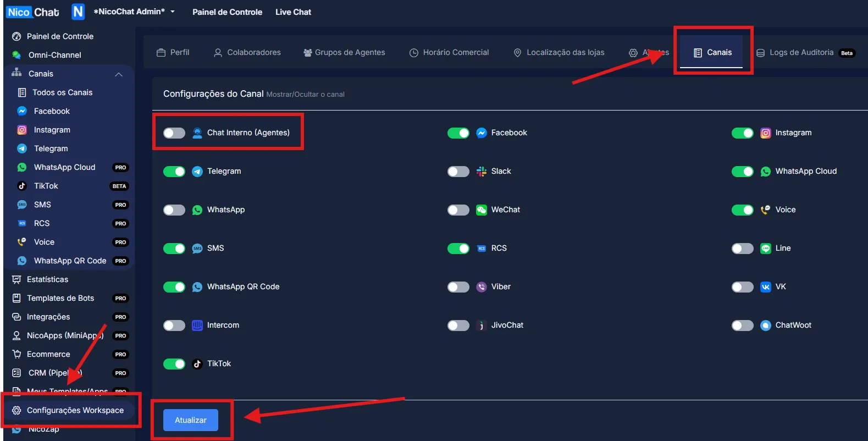Turn on the JivoChat channel toggle
This screenshot has width=868, height=441.
[458, 326]
